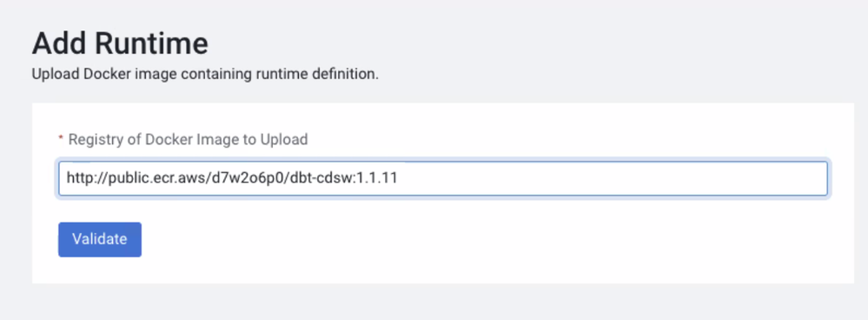
Task: Click the word Add in the heading
Action: [59, 43]
